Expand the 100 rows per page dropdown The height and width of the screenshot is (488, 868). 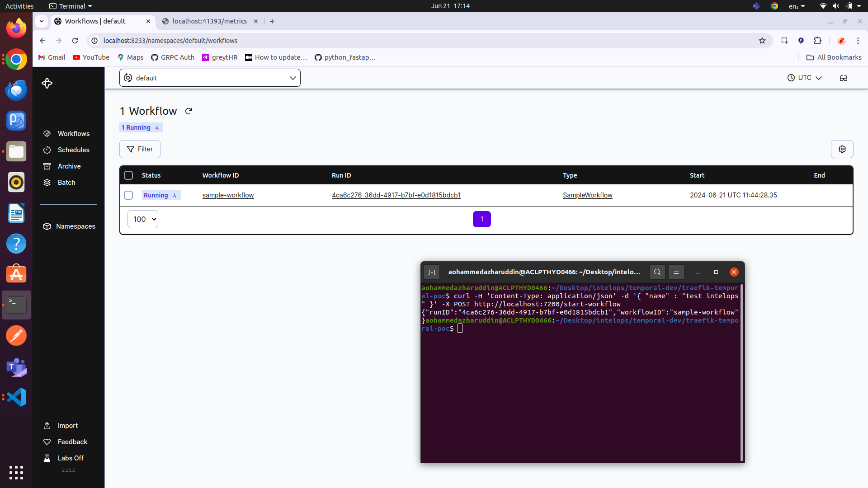142,219
